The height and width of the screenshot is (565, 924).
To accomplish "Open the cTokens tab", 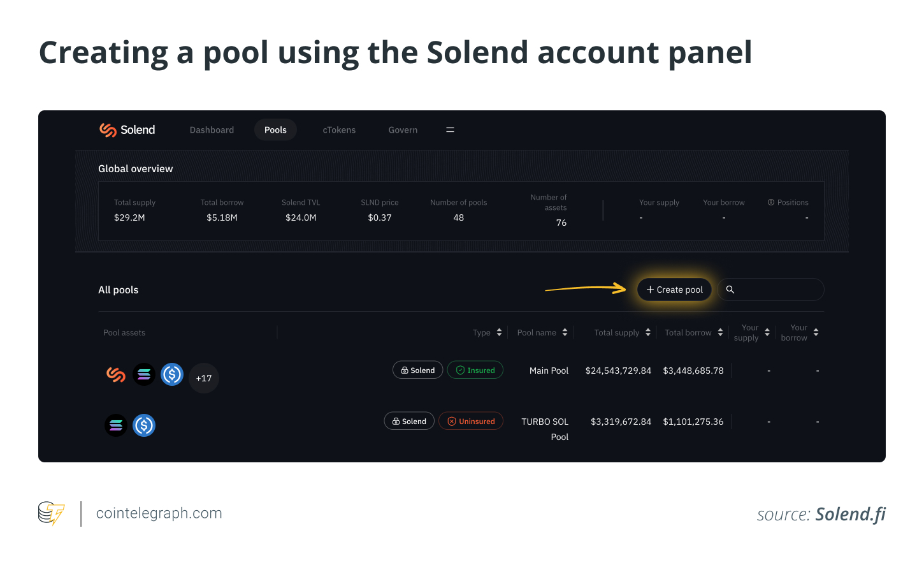I will coord(339,130).
